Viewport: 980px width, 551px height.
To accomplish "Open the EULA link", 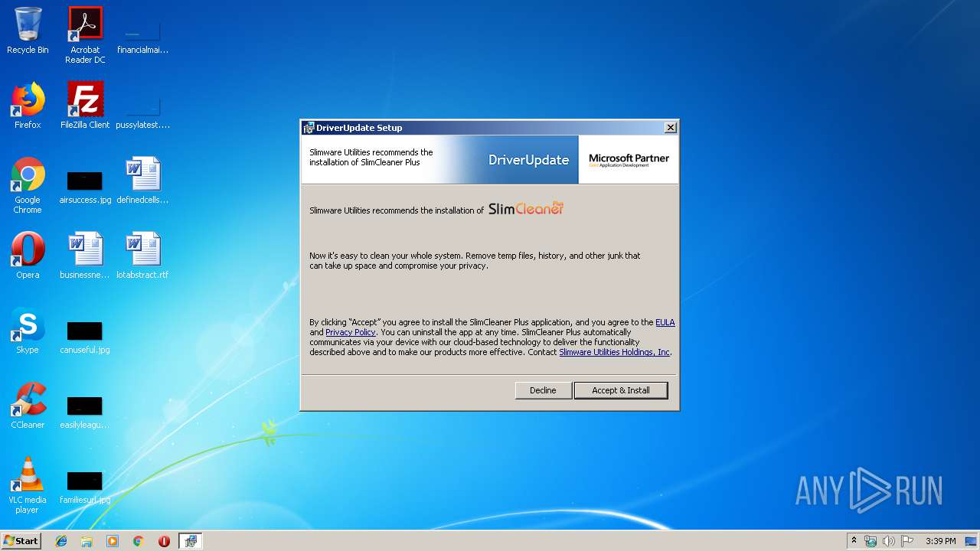I will tap(665, 322).
